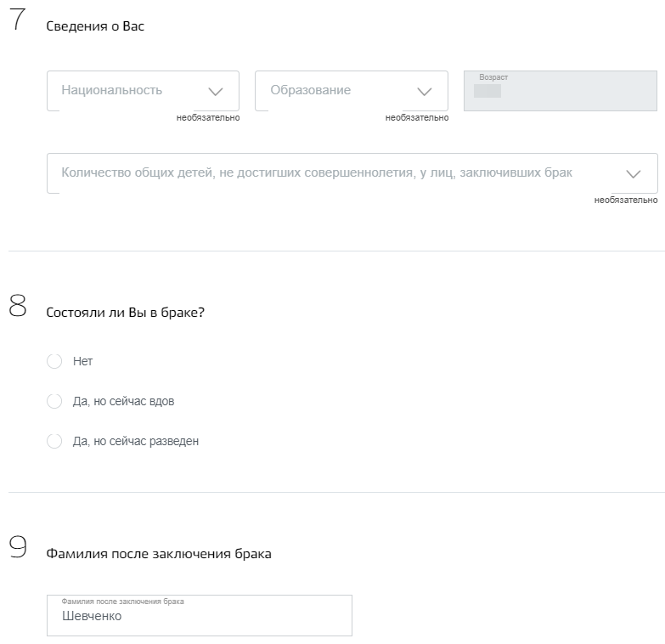Screen dimensions: 665x644
Task: Click "необязательно" label under Образование
Action: tap(417, 118)
